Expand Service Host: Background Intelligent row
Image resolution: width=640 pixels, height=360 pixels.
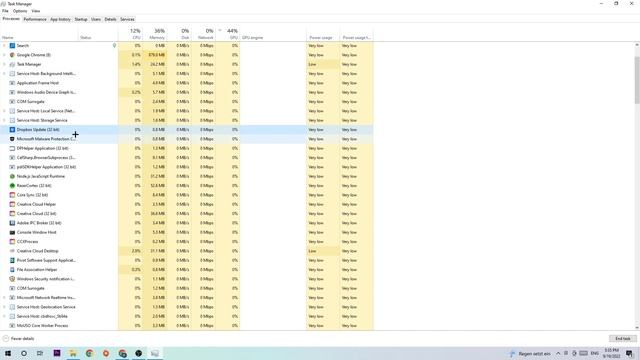(x=4, y=74)
